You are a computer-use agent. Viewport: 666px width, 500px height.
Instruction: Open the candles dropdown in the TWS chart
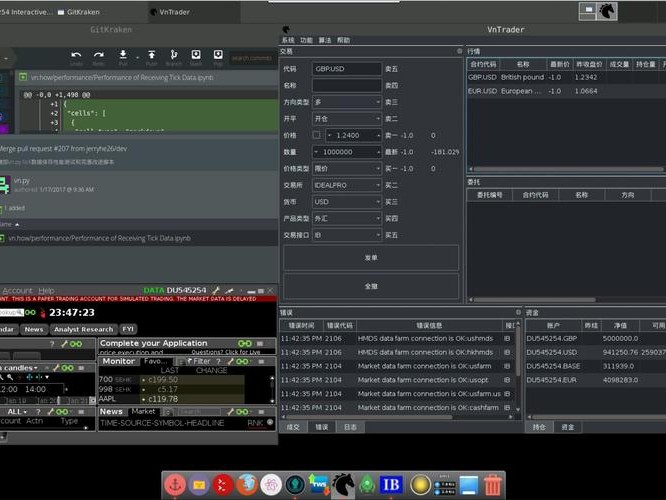coord(20,368)
